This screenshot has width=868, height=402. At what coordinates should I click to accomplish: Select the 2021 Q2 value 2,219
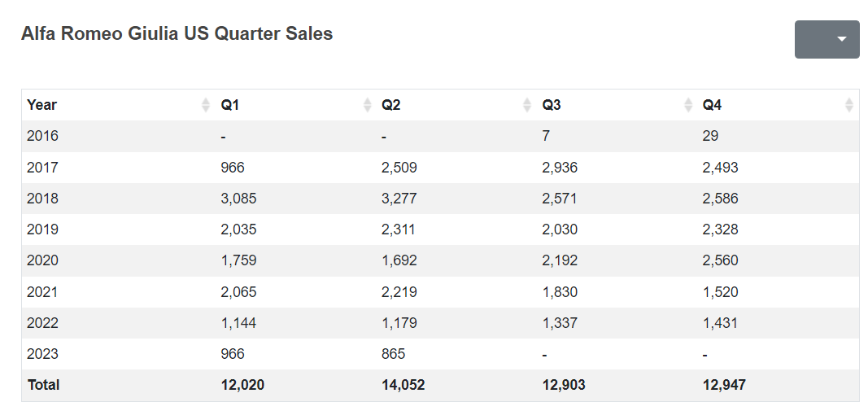(399, 291)
